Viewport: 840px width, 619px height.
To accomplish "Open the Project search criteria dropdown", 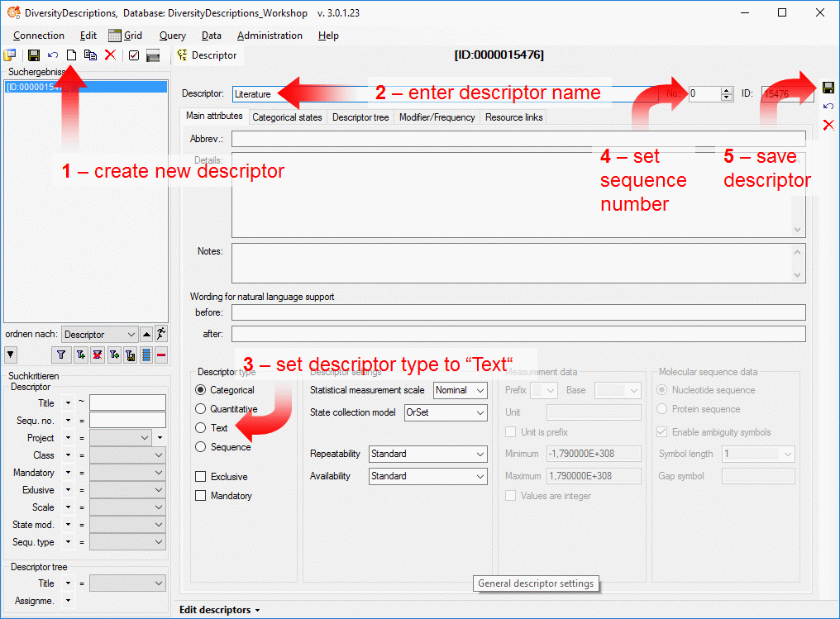I will [121, 438].
